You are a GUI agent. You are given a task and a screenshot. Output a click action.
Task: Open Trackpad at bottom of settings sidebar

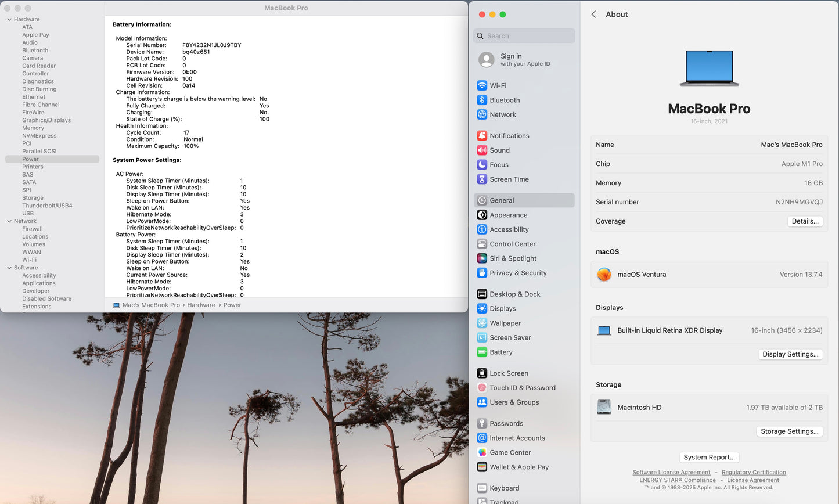pos(524,501)
